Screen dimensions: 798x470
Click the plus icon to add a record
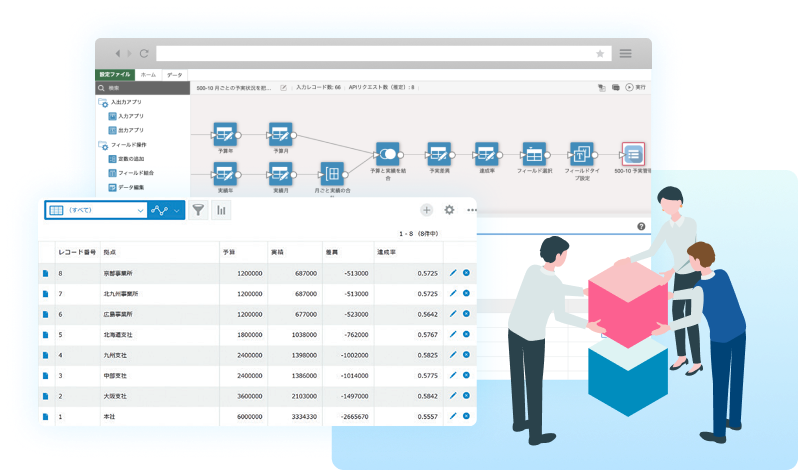click(x=427, y=210)
